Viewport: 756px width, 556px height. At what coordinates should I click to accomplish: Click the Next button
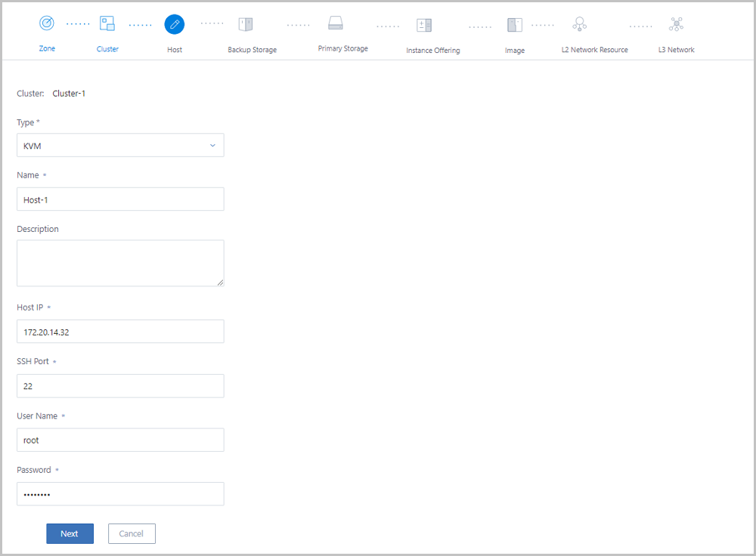coord(70,534)
